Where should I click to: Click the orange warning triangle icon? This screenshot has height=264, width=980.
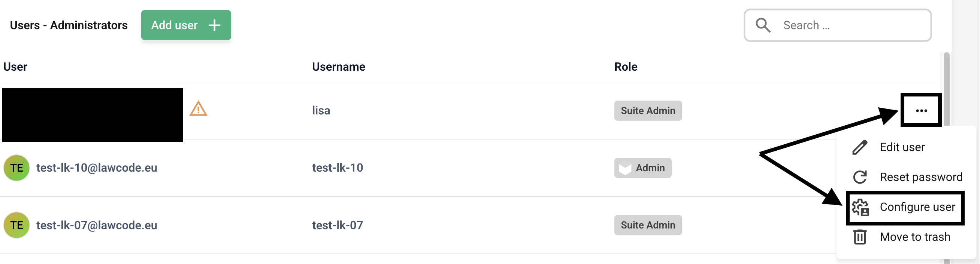coord(198,109)
